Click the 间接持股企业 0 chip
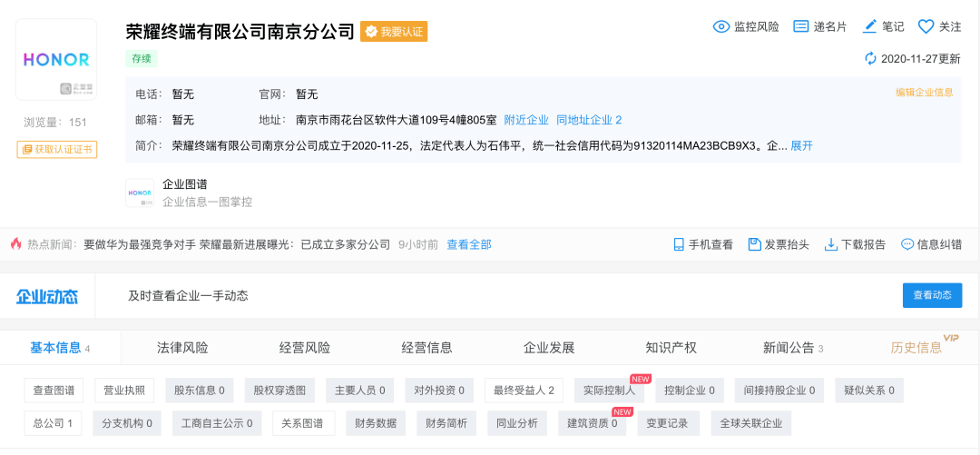Screen dimensions: 980x455 click(779, 391)
